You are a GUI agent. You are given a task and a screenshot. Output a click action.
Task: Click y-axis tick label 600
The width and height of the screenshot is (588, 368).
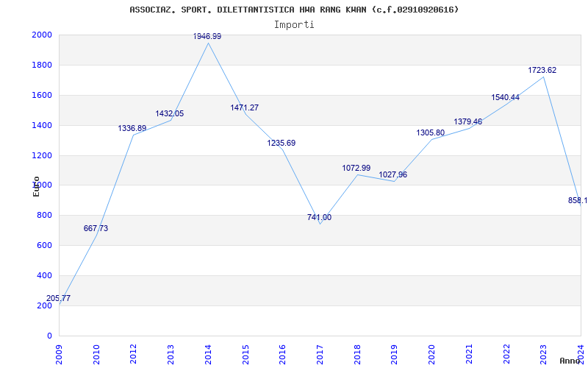tap(44, 246)
